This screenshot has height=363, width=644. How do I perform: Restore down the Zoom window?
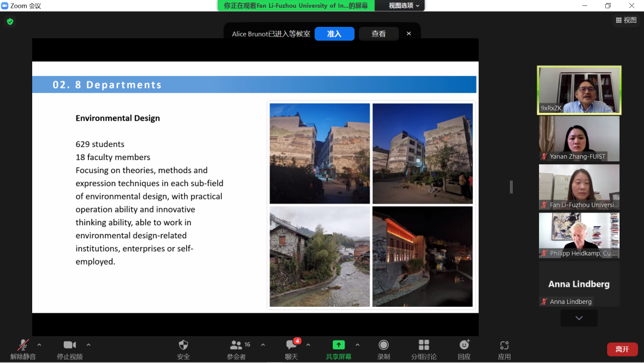(x=608, y=5)
